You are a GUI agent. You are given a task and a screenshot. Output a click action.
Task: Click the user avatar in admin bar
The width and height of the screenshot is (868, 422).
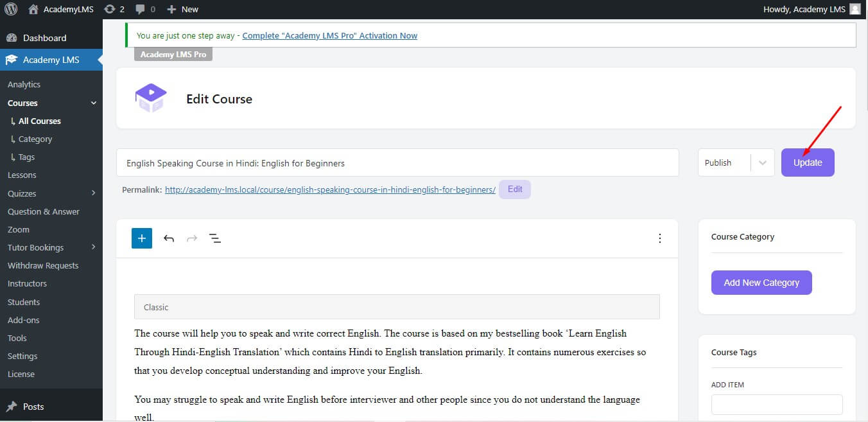[855, 9]
